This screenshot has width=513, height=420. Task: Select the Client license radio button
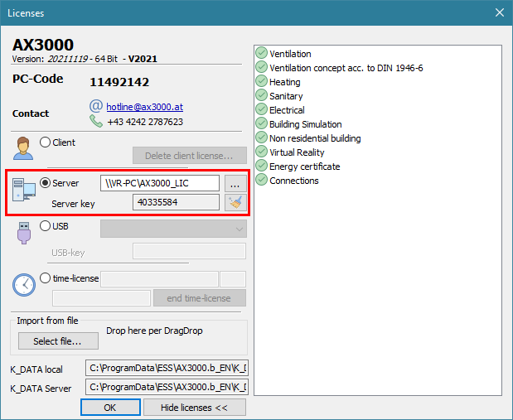[x=45, y=142]
